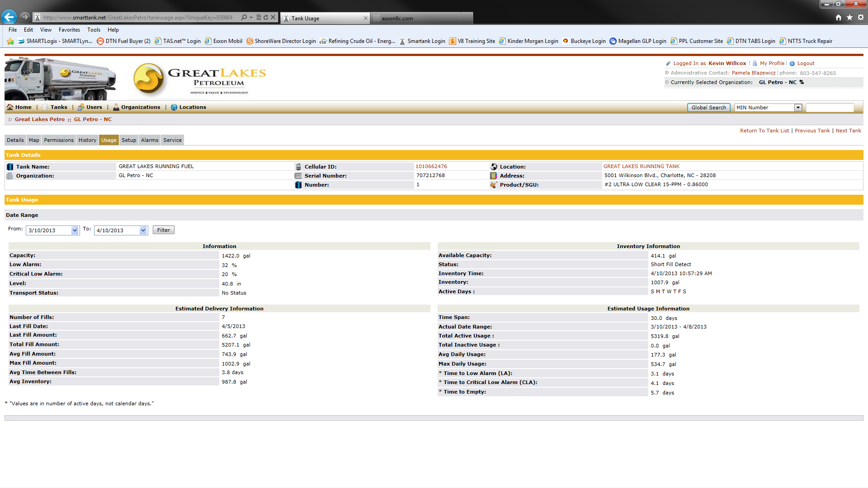This screenshot has height=488, width=868.
Task: Open the Edit menu
Action: coord(28,30)
